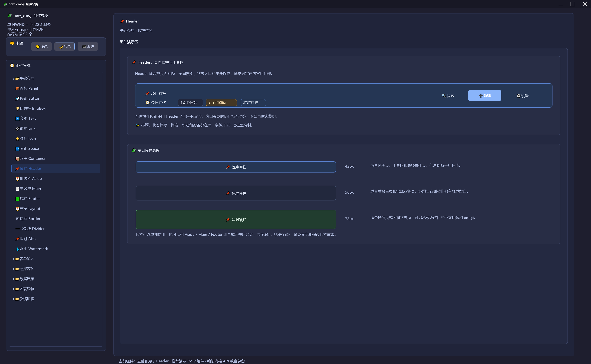Click the 3 个待确认 tag

click(x=221, y=103)
